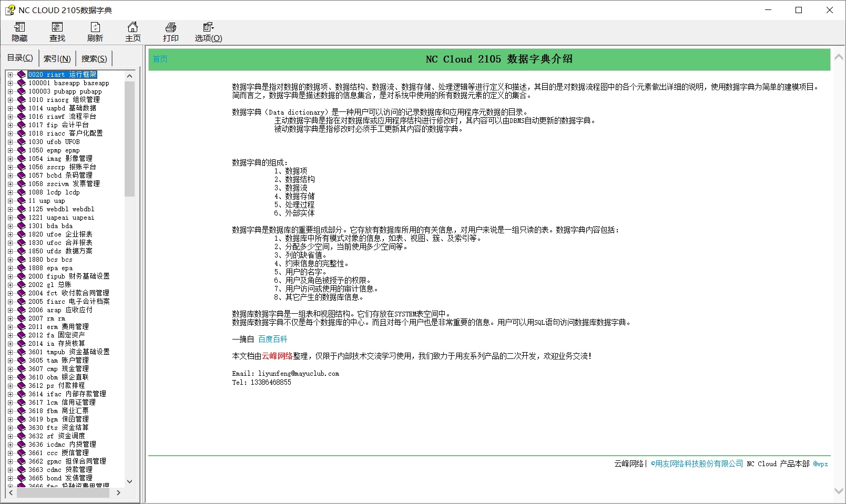Open the print dialog via 打印 icon
Viewport: 846px width, 504px height.
[x=170, y=31]
